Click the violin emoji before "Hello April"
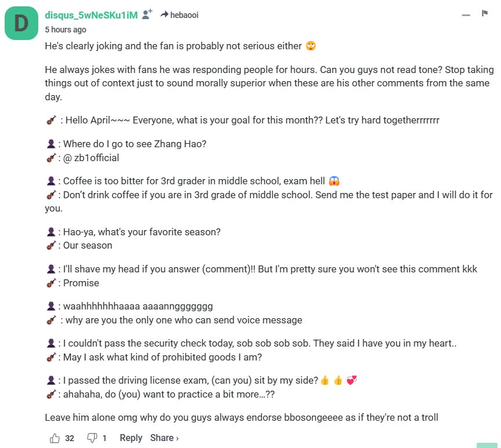 coord(51,121)
